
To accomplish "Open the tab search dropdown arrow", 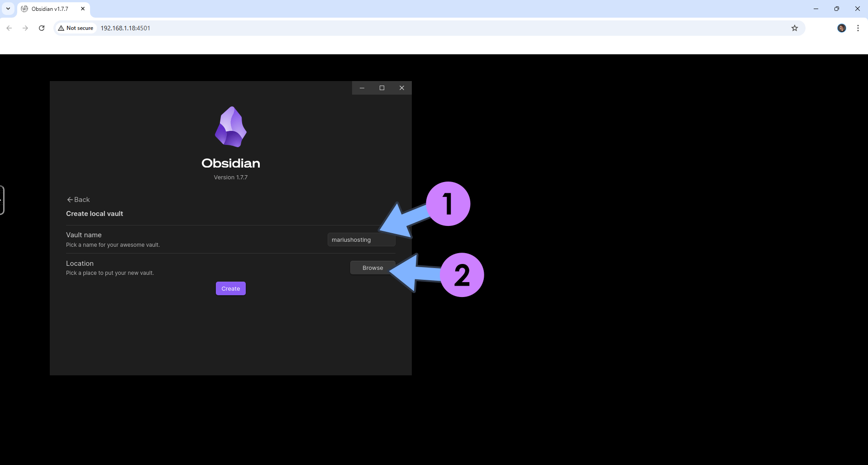I will (8, 9).
